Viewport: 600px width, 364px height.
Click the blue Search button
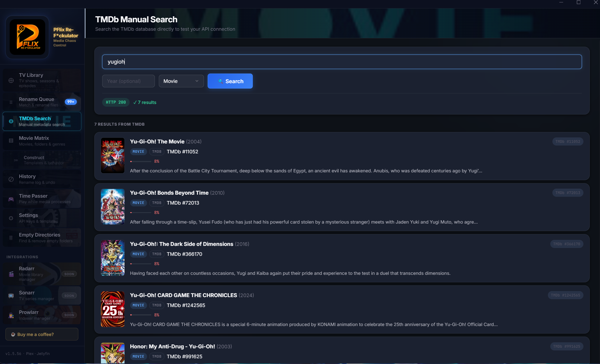[x=230, y=81]
